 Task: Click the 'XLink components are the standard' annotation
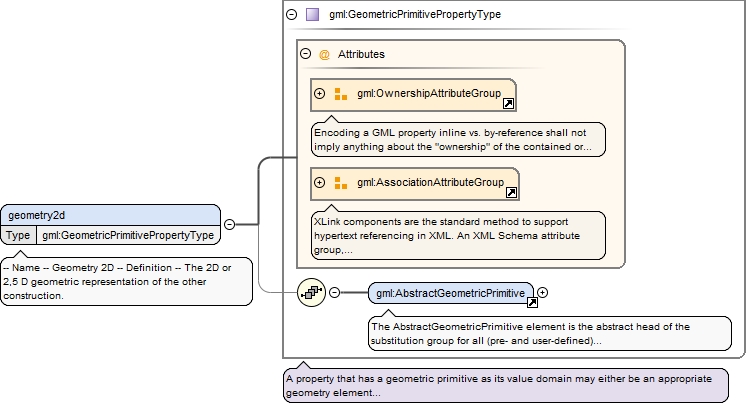458,235
